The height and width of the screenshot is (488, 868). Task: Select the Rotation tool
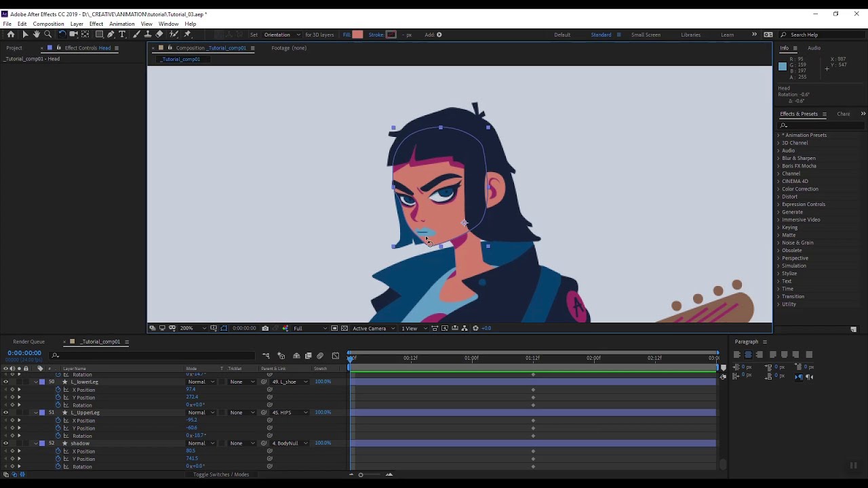pyautogui.click(x=62, y=34)
